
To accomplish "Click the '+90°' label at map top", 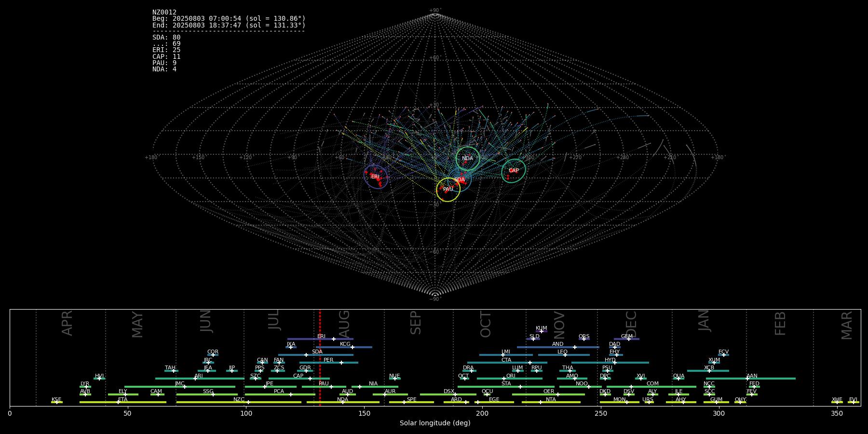I will [x=435, y=10].
